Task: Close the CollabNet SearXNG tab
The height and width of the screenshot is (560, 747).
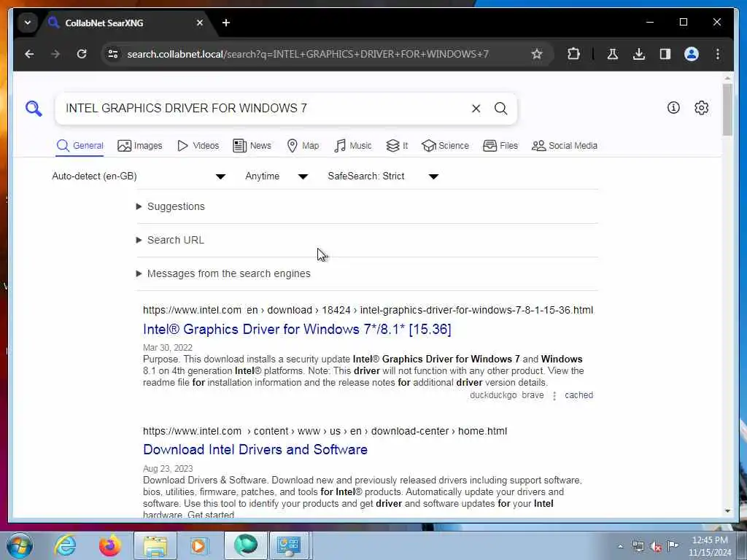Action: 200,23
